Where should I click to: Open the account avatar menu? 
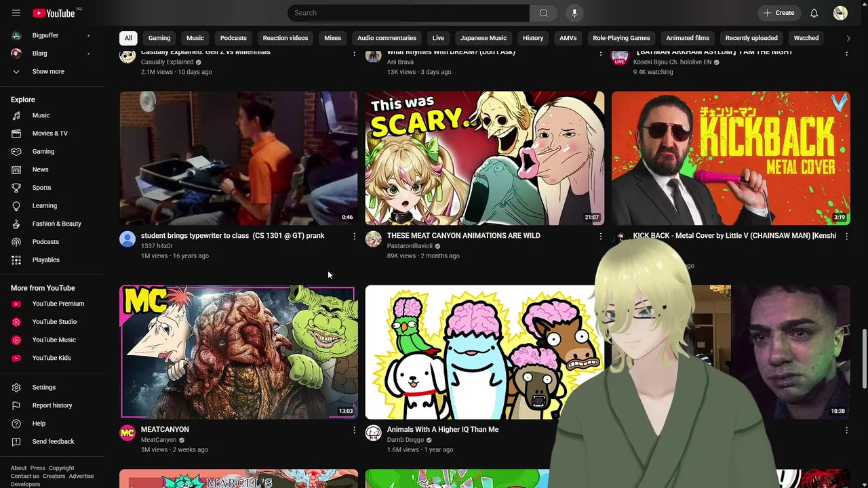[x=840, y=13]
